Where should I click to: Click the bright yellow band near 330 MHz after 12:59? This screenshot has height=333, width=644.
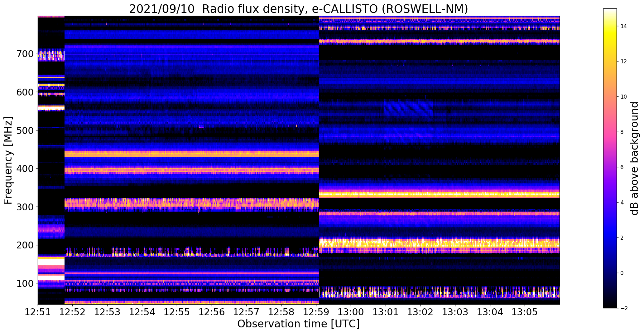tap(439, 195)
